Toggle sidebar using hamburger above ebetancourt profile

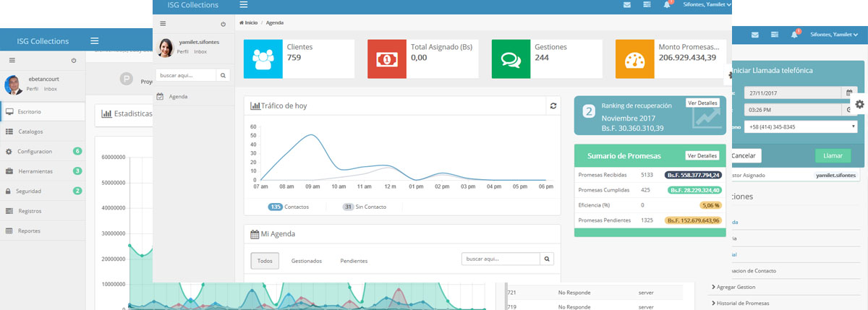[x=12, y=61]
